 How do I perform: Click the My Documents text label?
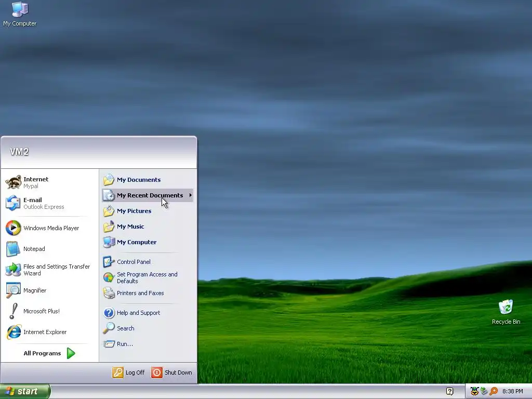(139, 180)
